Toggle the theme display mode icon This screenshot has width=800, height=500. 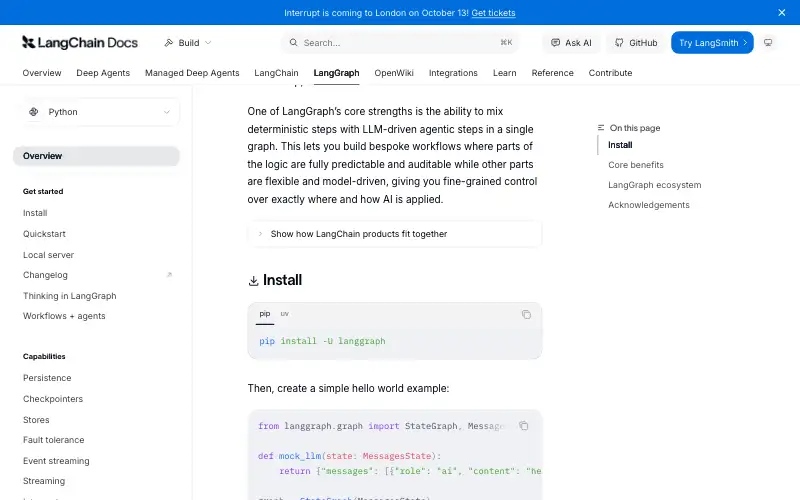pyautogui.click(x=768, y=43)
